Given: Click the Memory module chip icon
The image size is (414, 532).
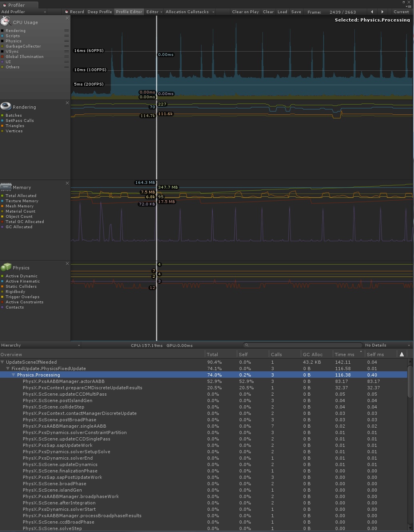Looking at the screenshot, I should (6, 186).
